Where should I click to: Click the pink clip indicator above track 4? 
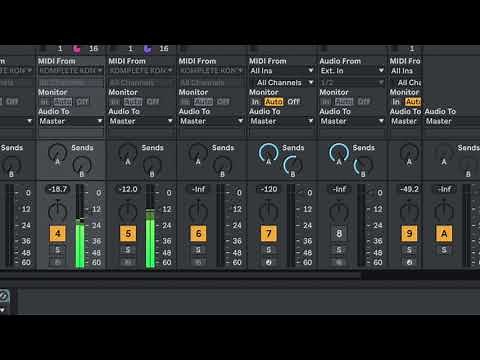77,49
